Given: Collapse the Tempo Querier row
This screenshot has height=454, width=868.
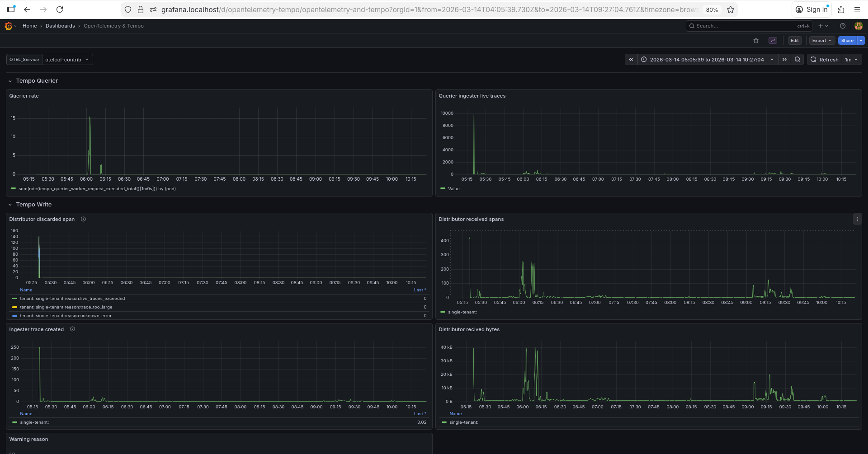Looking at the screenshot, I should click(10, 81).
